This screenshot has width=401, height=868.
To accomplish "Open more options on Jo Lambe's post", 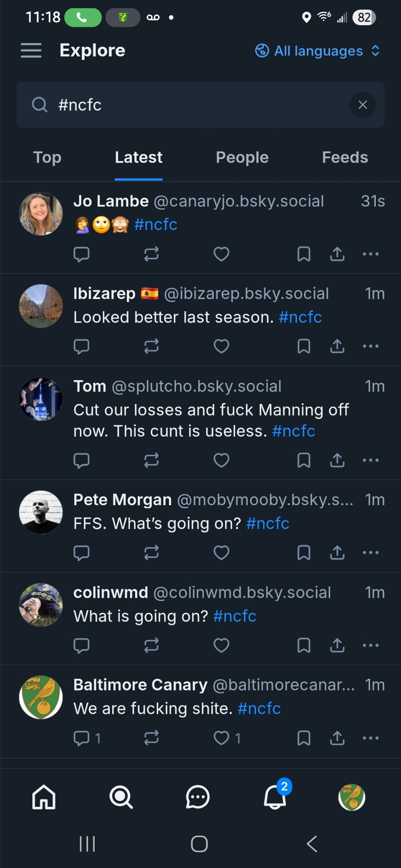I will tap(371, 254).
